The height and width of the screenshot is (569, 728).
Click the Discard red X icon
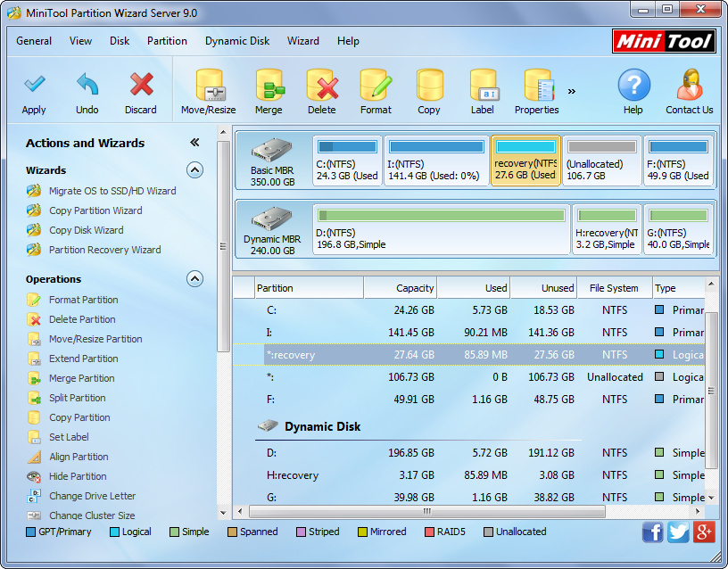coord(141,85)
